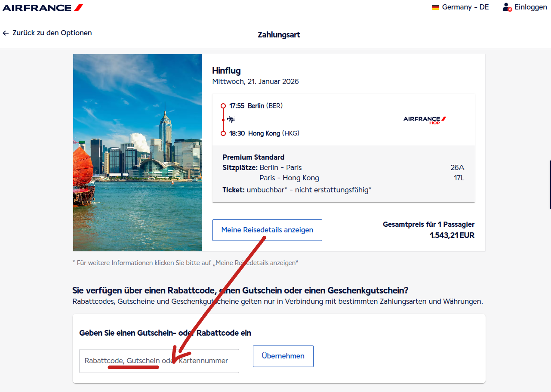Click the Hong Kong arrival circle marker
Viewport: 551px width, 392px height.
tap(223, 133)
